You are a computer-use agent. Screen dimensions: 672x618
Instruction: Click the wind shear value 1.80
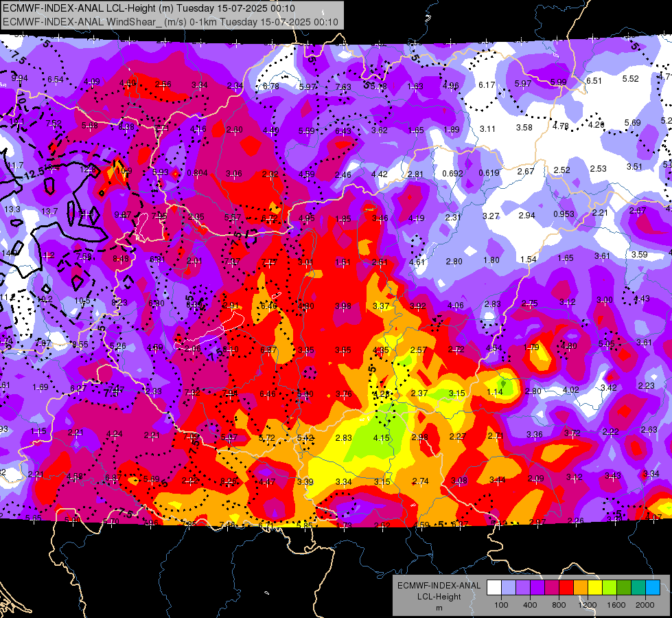491,260
